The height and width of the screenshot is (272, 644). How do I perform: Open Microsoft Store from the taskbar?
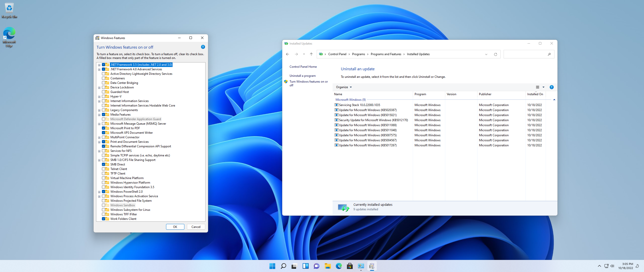350,266
